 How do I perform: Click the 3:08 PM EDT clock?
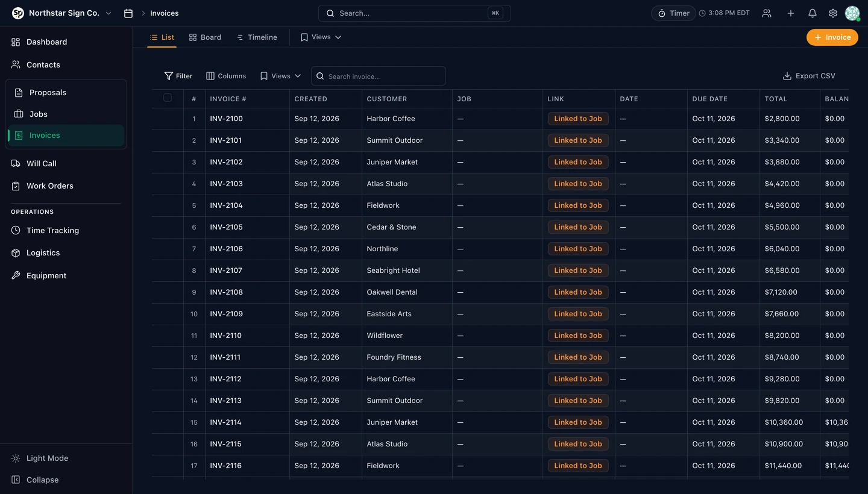(x=725, y=13)
